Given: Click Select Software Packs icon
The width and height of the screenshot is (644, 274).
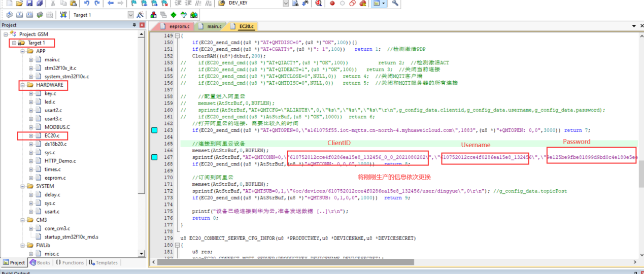Looking at the screenshot, I should [184, 15].
